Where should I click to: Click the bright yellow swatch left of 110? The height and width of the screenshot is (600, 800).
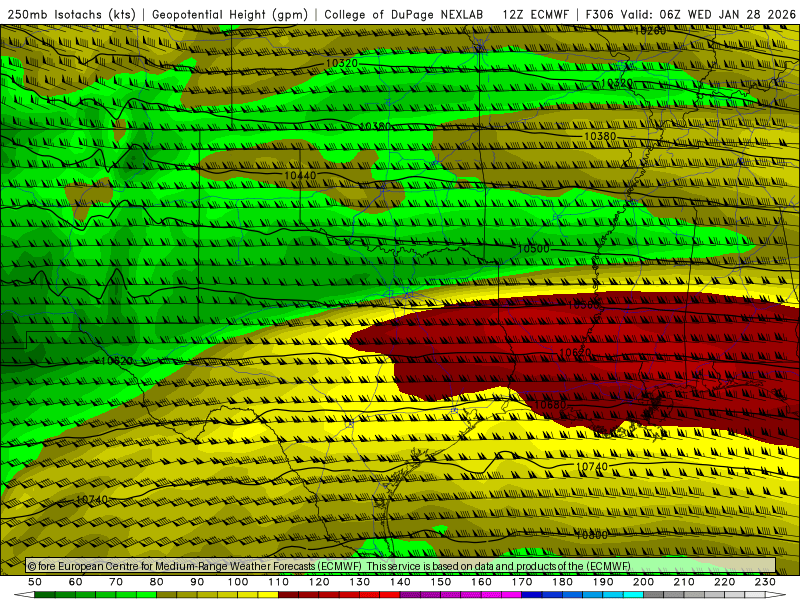268,595
